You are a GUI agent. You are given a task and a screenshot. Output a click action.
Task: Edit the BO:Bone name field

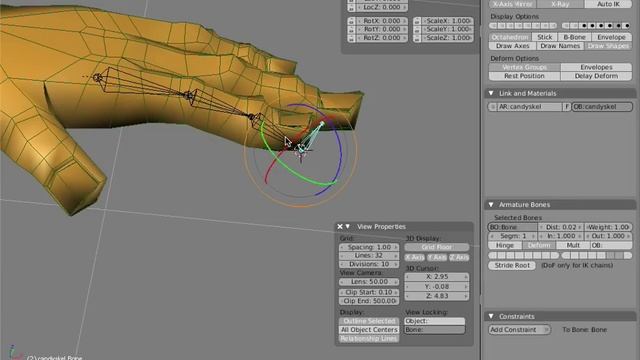[x=513, y=227]
